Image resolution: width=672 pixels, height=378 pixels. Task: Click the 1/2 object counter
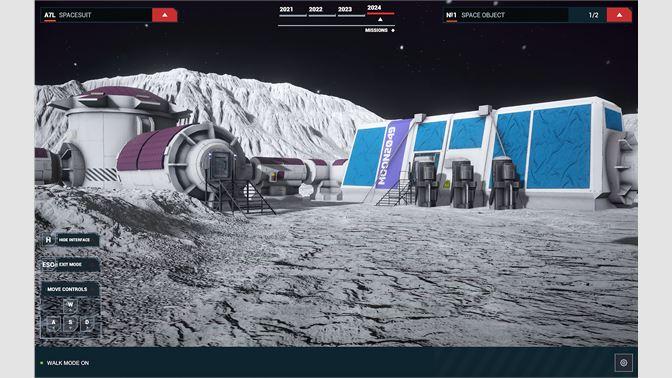coord(593,15)
